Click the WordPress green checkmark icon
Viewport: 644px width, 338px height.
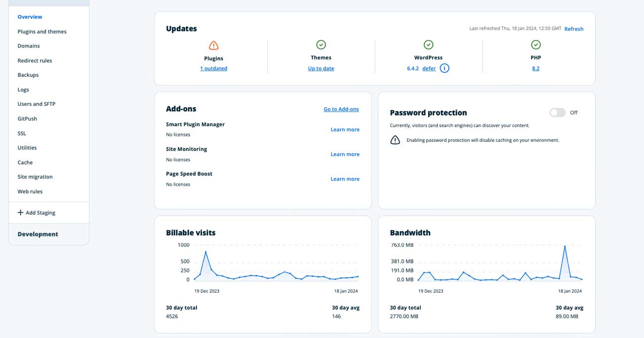pyautogui.click(x=429, y=45)
